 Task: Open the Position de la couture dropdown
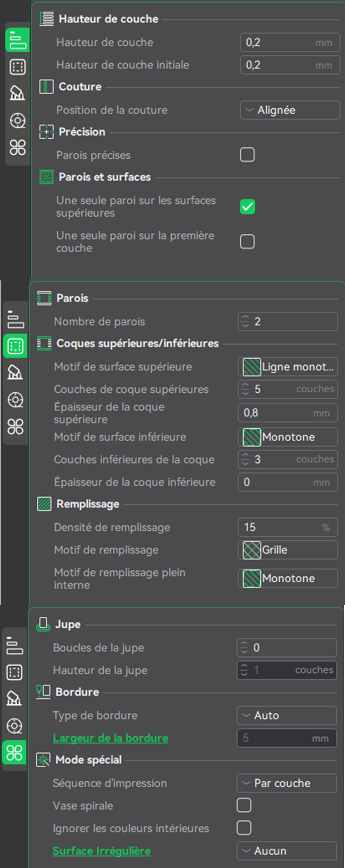[290, 110]
